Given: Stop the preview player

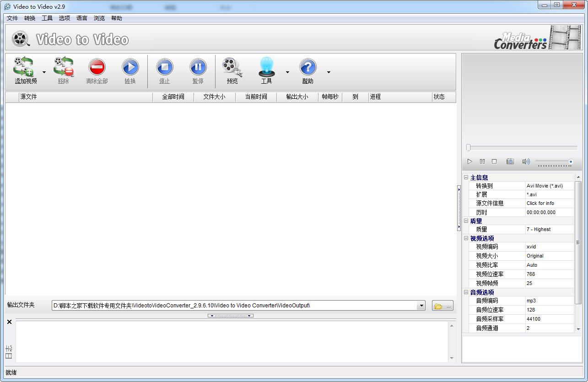Looking at the screenshot, I should click(x=494, y=161).
